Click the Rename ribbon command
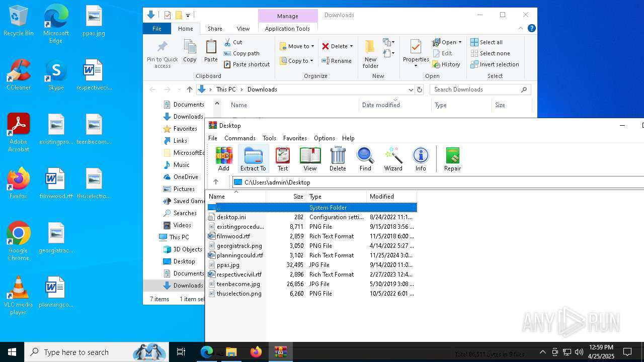Screen dimensions: 644x362 pos(337,61)
